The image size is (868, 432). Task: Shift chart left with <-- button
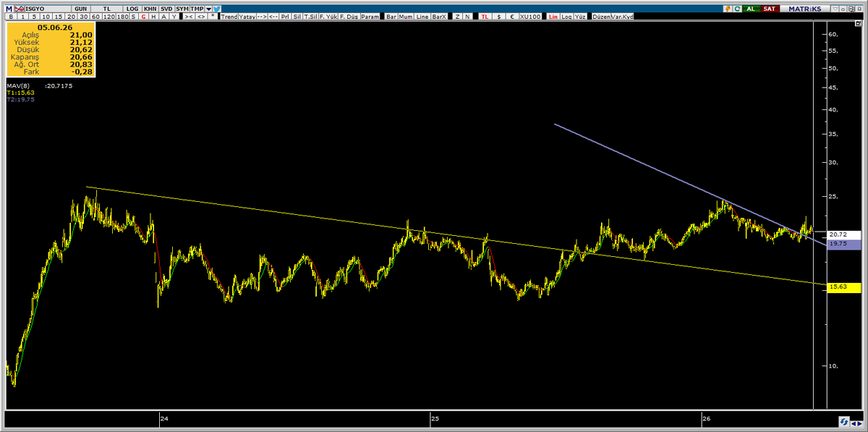(x=274, y=17)
